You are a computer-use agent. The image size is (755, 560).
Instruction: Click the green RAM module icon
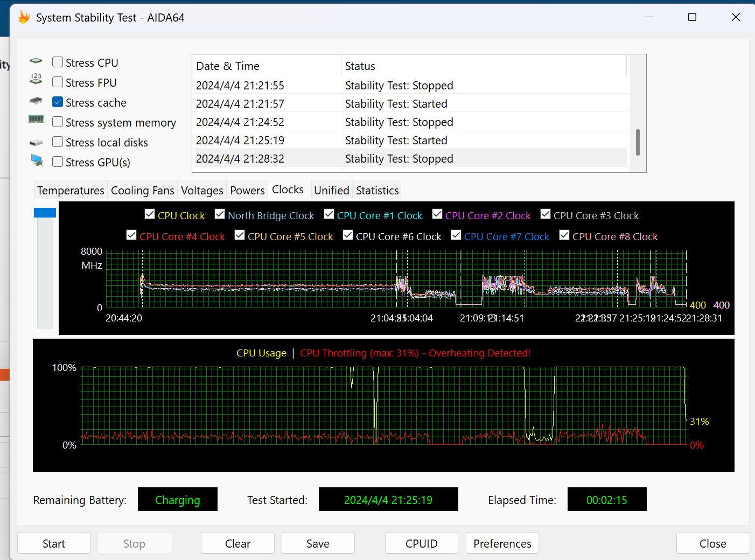coord(36,120)
